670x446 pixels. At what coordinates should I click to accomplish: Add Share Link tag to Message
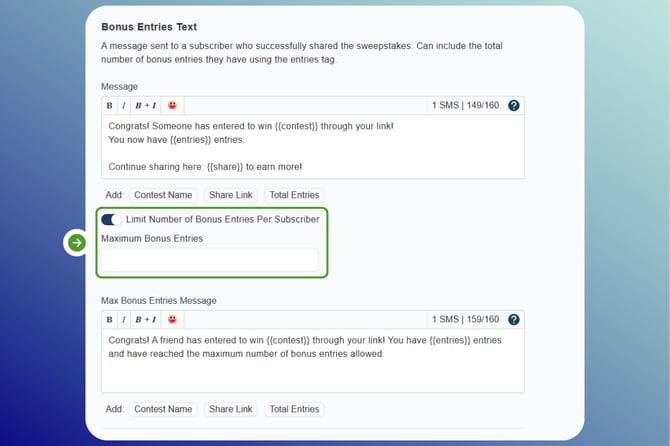[230, 195]
